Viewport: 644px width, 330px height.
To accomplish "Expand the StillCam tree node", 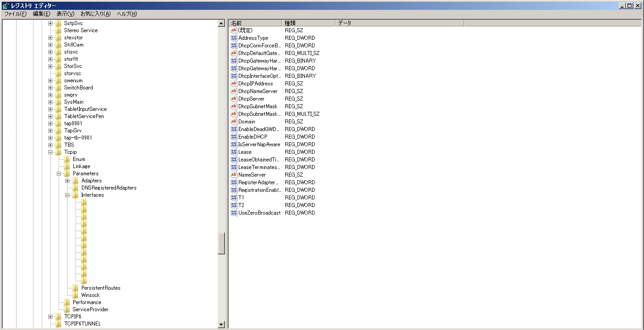I will coord(51,45).
